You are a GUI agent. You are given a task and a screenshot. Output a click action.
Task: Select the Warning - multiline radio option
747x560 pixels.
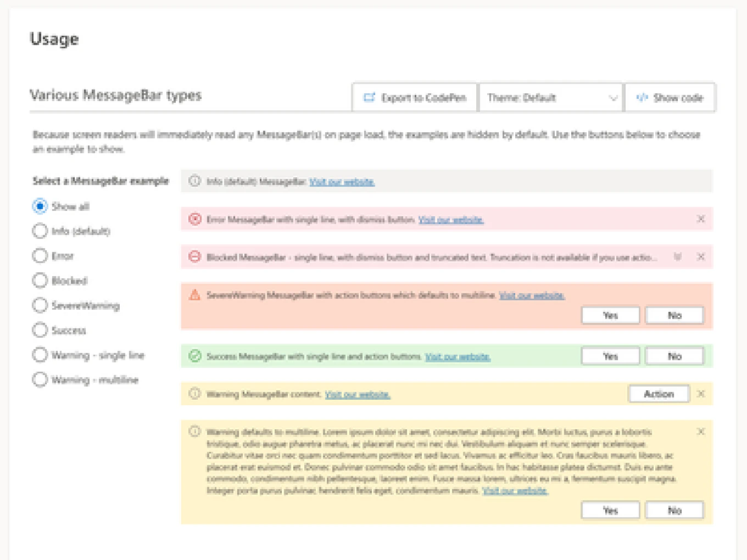[40, 379]
